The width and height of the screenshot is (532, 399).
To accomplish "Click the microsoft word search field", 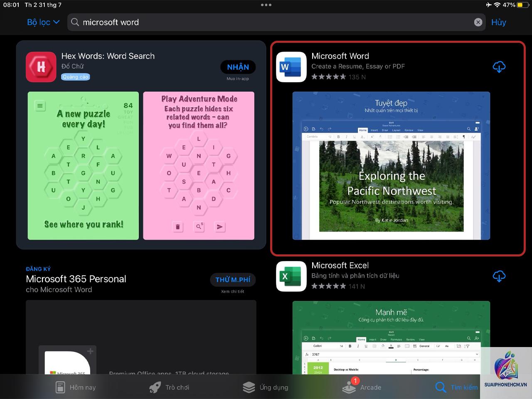I will (x=277, y=22).
